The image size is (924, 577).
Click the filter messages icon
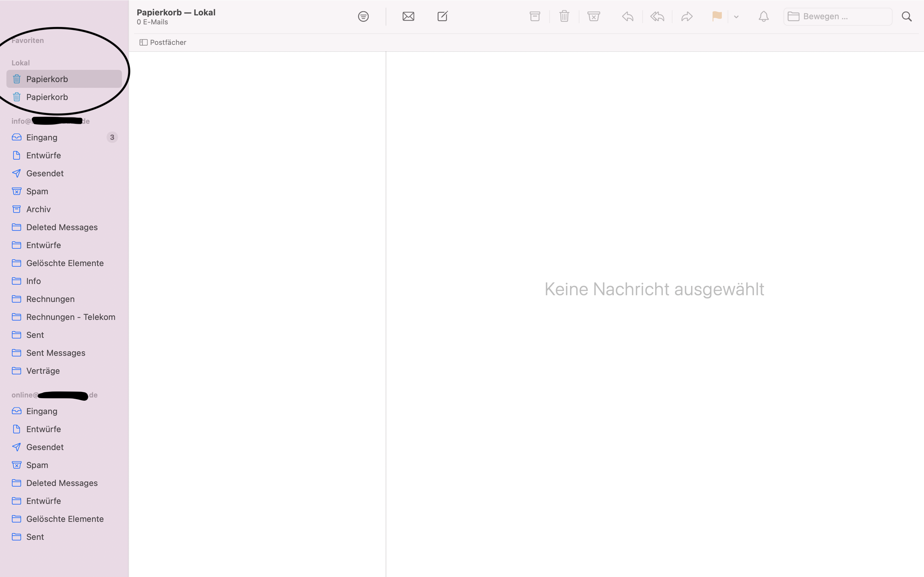pos(363,16)
